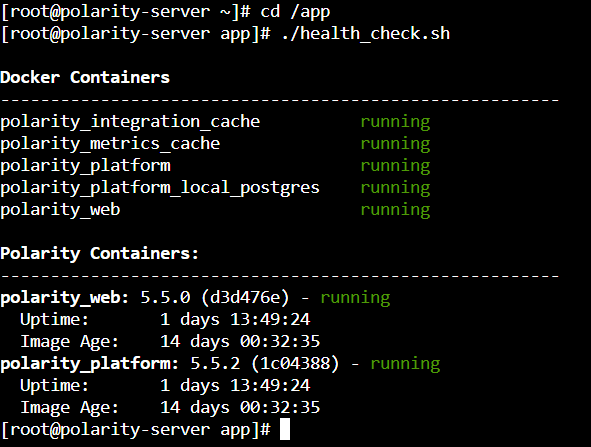This screenshot has height=447, width=591.
Task: Click the 'Docker Containers' heading
Action: 85,77
